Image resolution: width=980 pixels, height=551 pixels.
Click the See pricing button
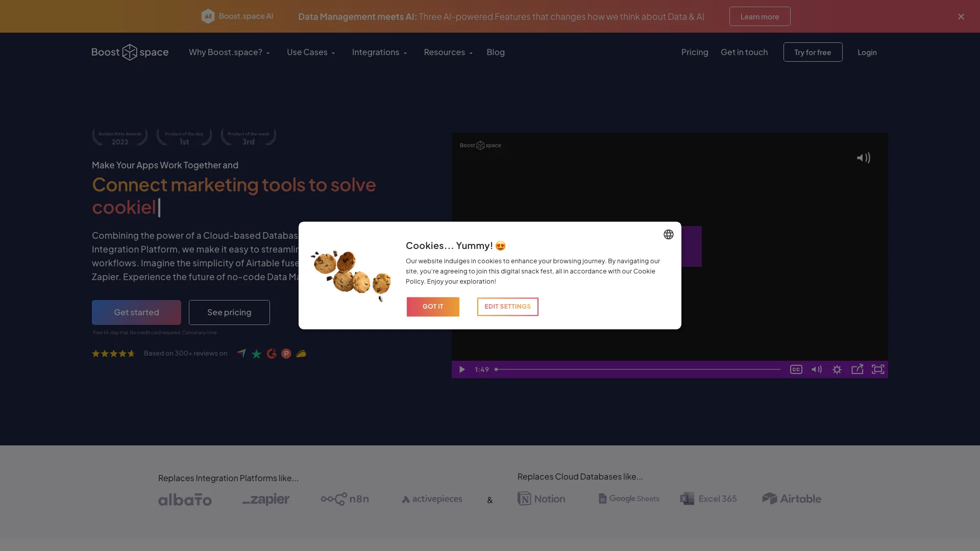(x=229, y=312)
